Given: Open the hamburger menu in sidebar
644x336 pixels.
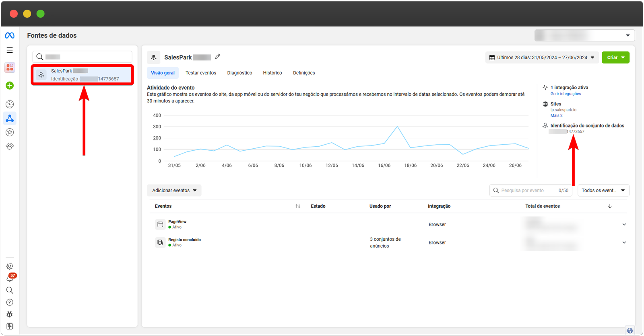Looking at the screenshot, I should pos(10,50).
